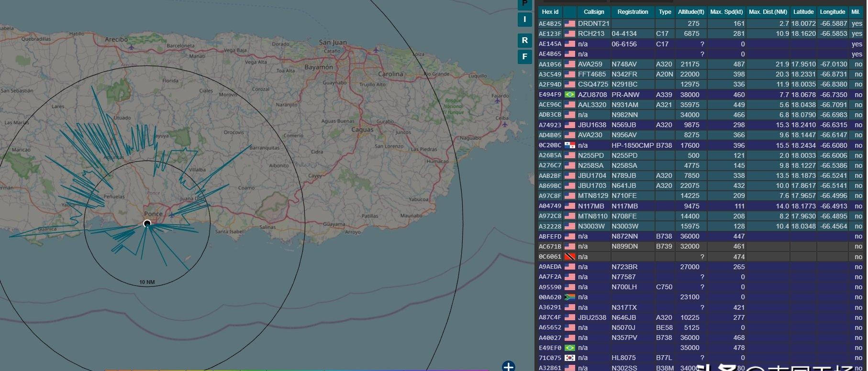The height and width of the screenshot is (371, 868).
Task: Sort table by Altitude(ft) column header
Action: [x=690, y=12]
